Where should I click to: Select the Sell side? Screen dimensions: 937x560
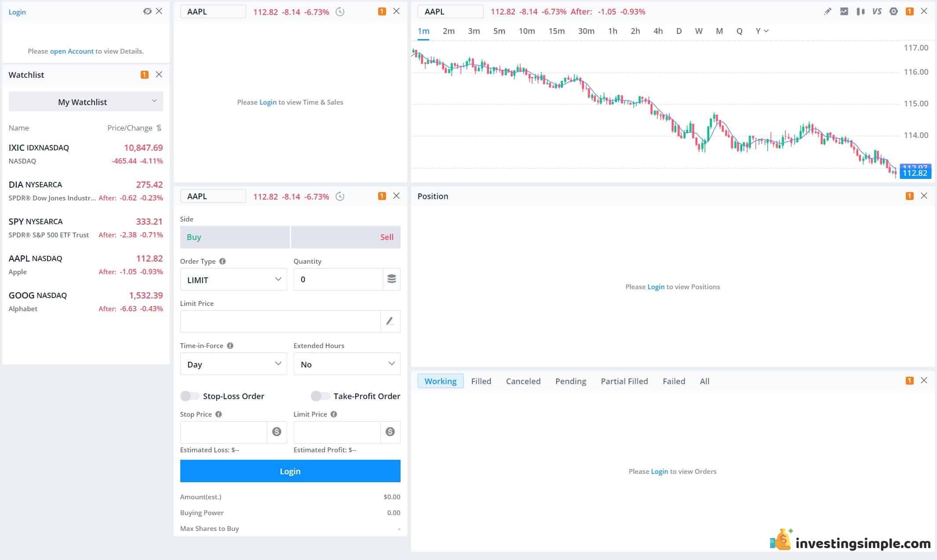[346, 237]
